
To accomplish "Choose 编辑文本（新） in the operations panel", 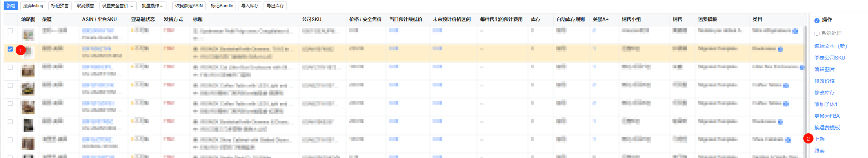I will 831,46.
